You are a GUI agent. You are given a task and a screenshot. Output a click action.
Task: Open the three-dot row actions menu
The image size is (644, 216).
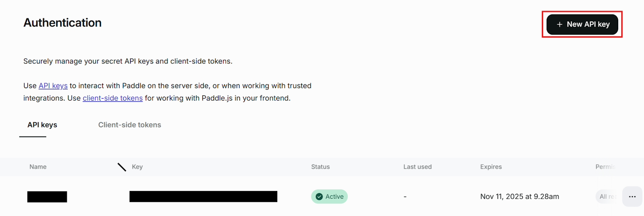coord(632,197)
